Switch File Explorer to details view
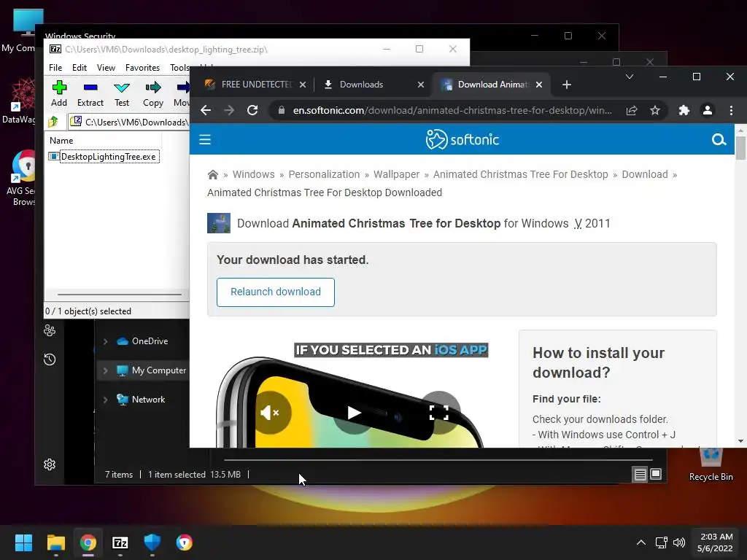The image size is (747, 560). (x=640, y=474)
